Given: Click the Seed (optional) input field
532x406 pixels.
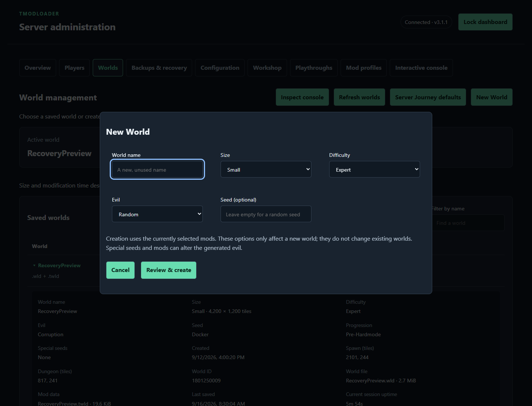Looking at the screenshot, I should pos(266,214).
